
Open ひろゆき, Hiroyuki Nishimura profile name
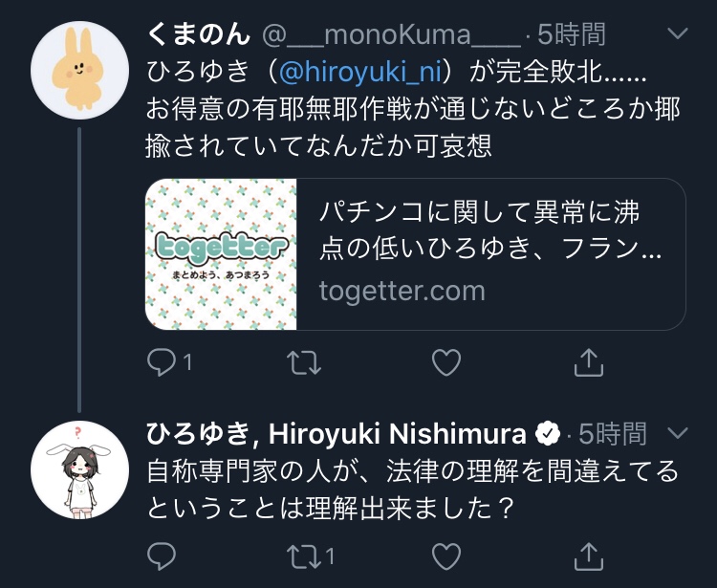[x=337, y=433]
